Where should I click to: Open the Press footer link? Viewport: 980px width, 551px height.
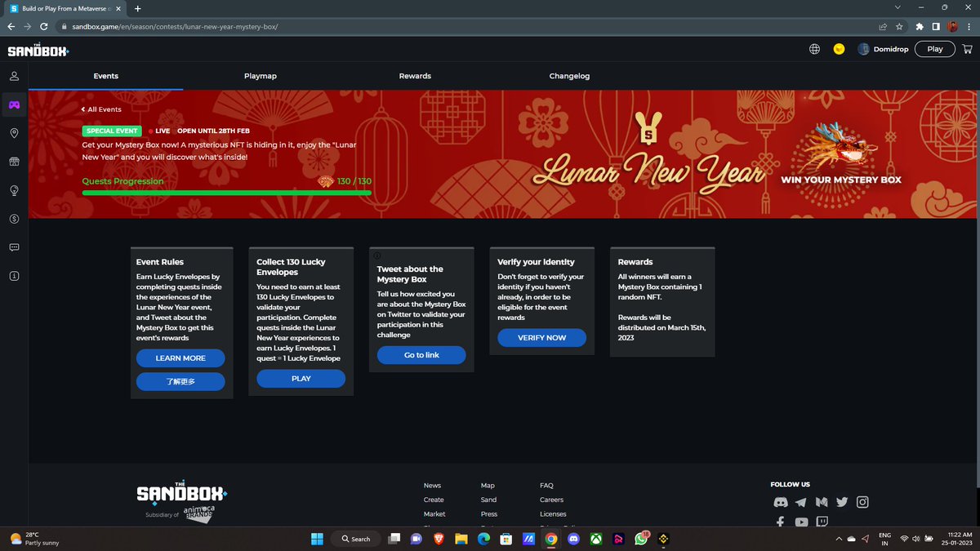pyautogui.click(x=489, y=514)
